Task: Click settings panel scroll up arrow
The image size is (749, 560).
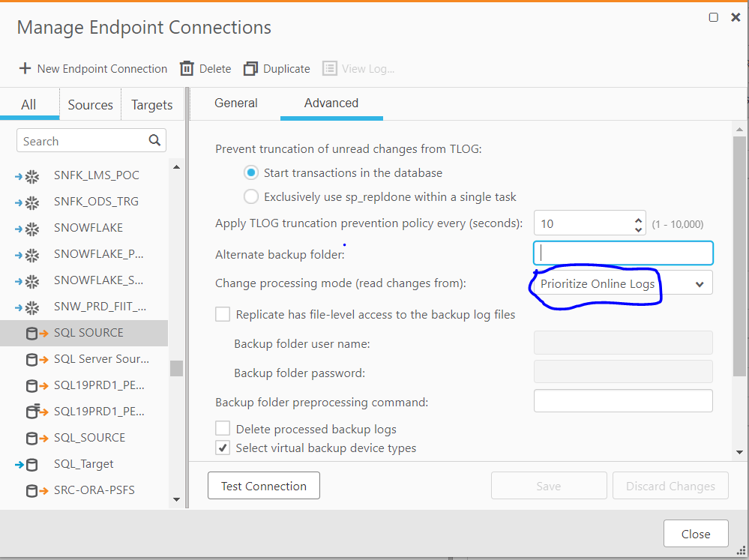Action: coord(739,130)
